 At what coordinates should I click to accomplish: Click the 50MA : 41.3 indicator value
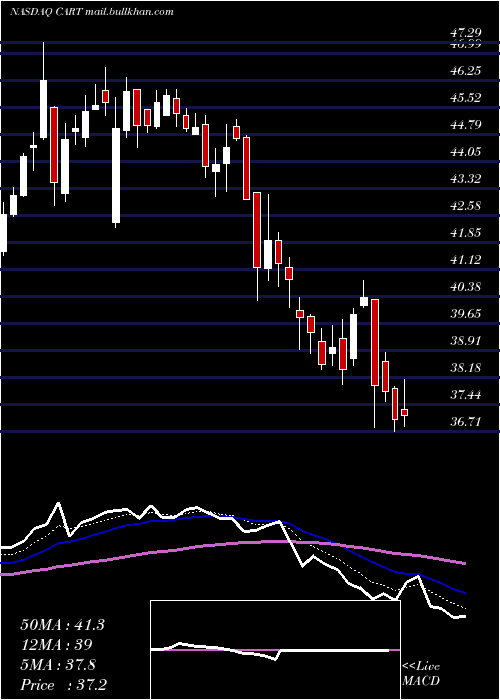pos(62,625)
